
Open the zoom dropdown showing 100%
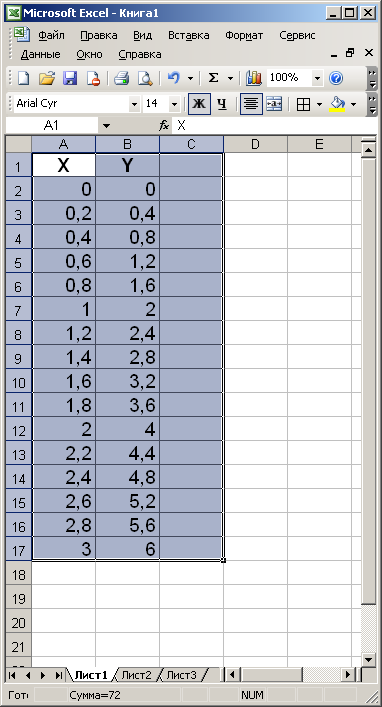(318, 78)
